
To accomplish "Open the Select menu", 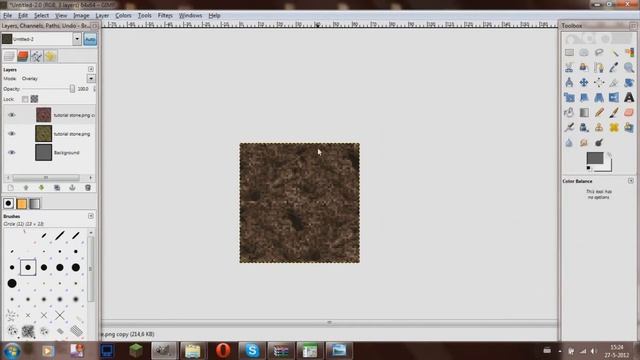I will [41, 16].
